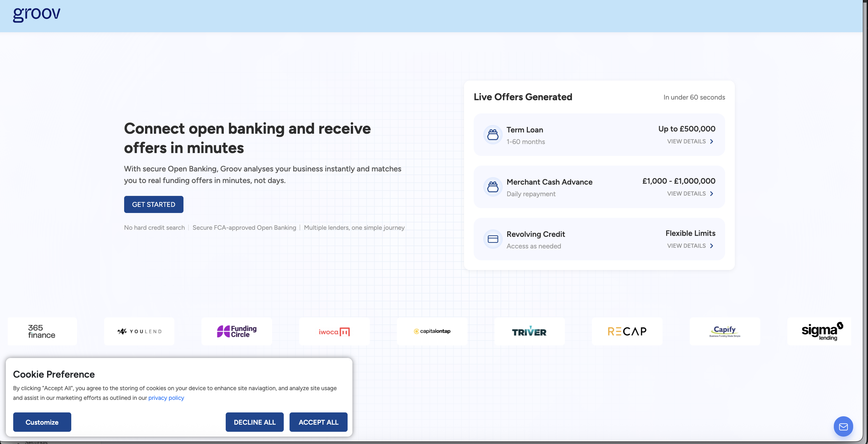Click the Merchant Cash Advance wallet icon
868x444 pixels.
tap(493, 187)
